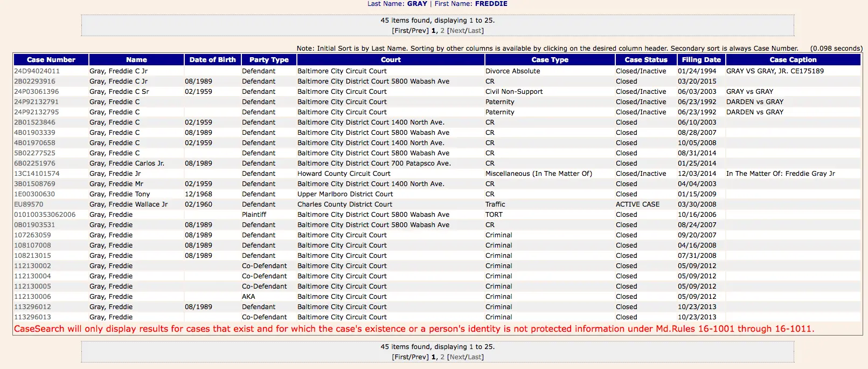Click the TORT case type cell
The image size is (868, 369).
click(x=494, y=215)
